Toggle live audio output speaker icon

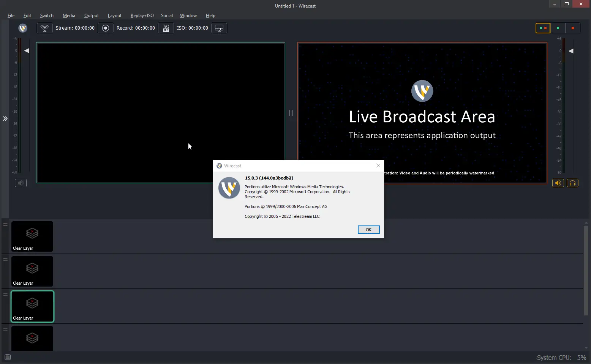[x=558, y=183]
